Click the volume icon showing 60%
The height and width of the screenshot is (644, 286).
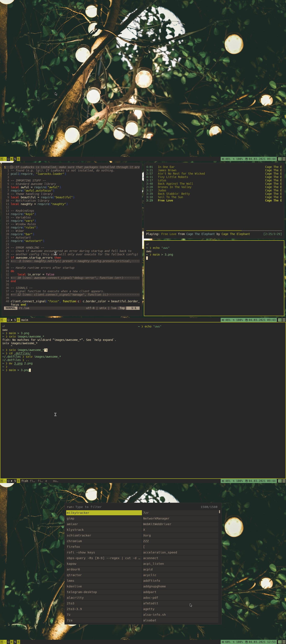(x=223, y=642)
